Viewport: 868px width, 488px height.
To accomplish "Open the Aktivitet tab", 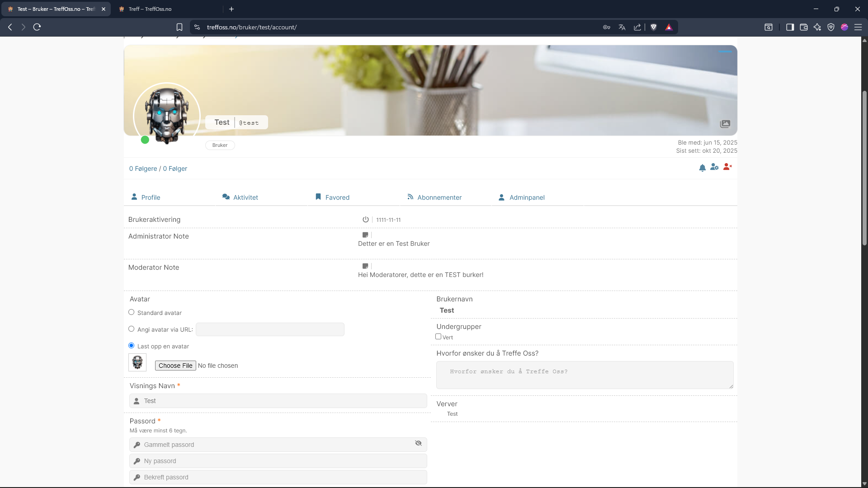I will pos(245,197).
